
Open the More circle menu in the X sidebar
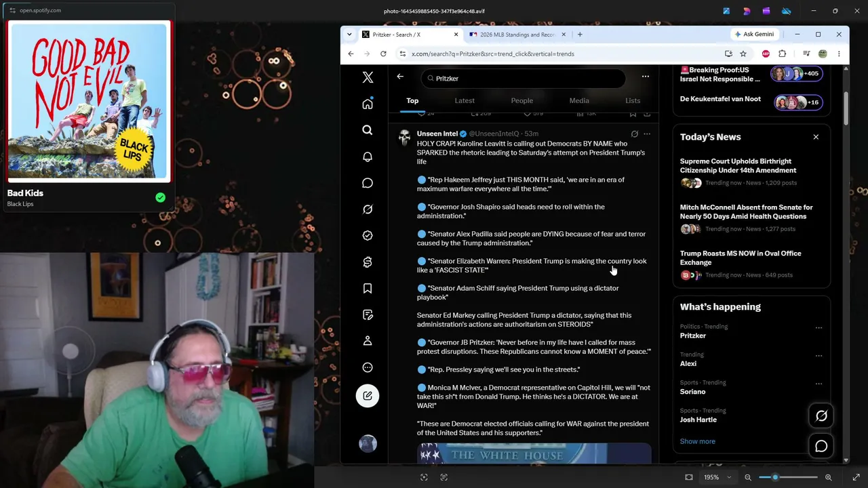(368, 367)
